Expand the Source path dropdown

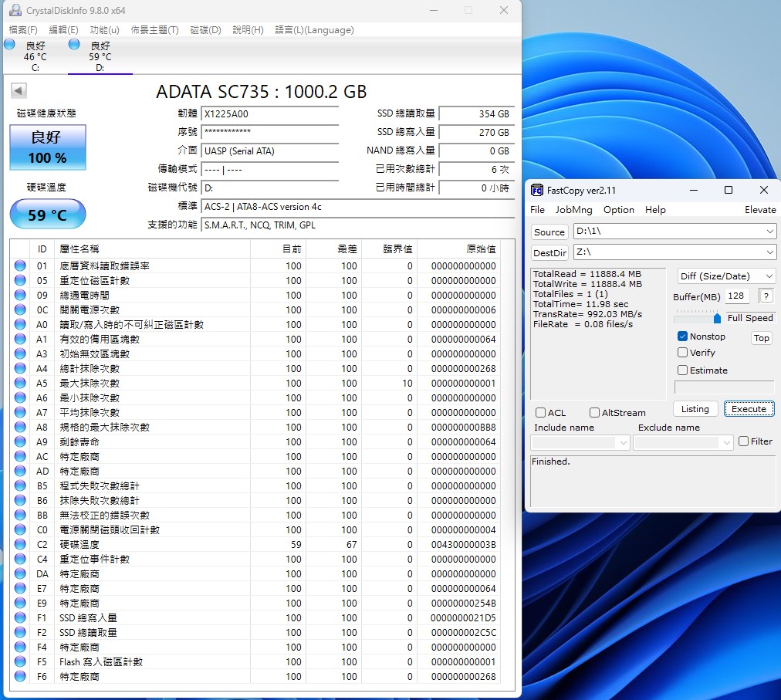pos(770,232)
